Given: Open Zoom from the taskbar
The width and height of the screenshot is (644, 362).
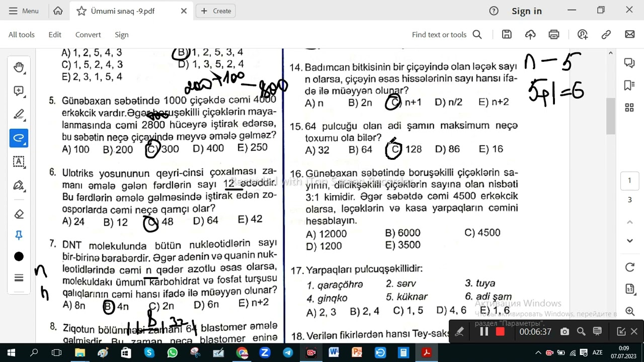Looking at the screenshot, I should click(x=265, y=353).
